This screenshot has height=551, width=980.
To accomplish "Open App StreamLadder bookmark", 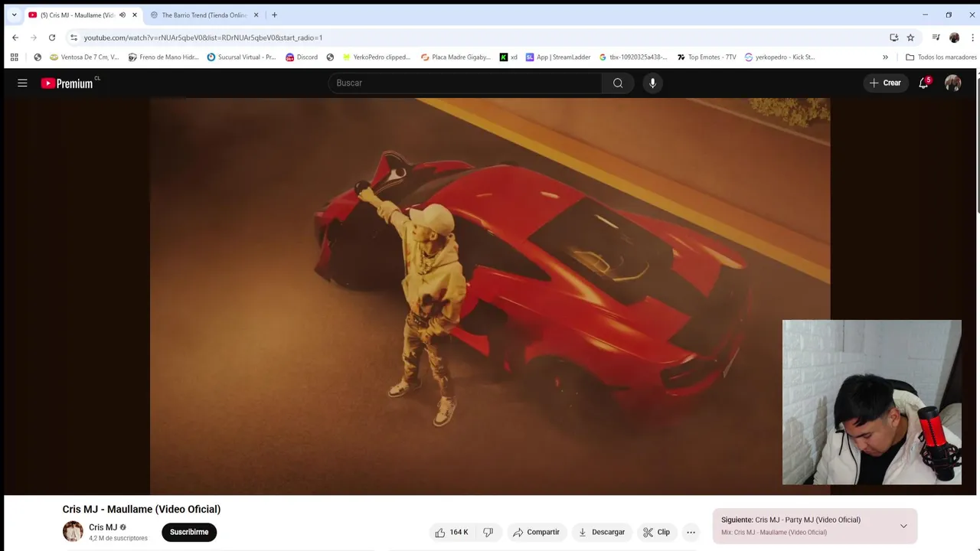I will [x=558, y=57].
